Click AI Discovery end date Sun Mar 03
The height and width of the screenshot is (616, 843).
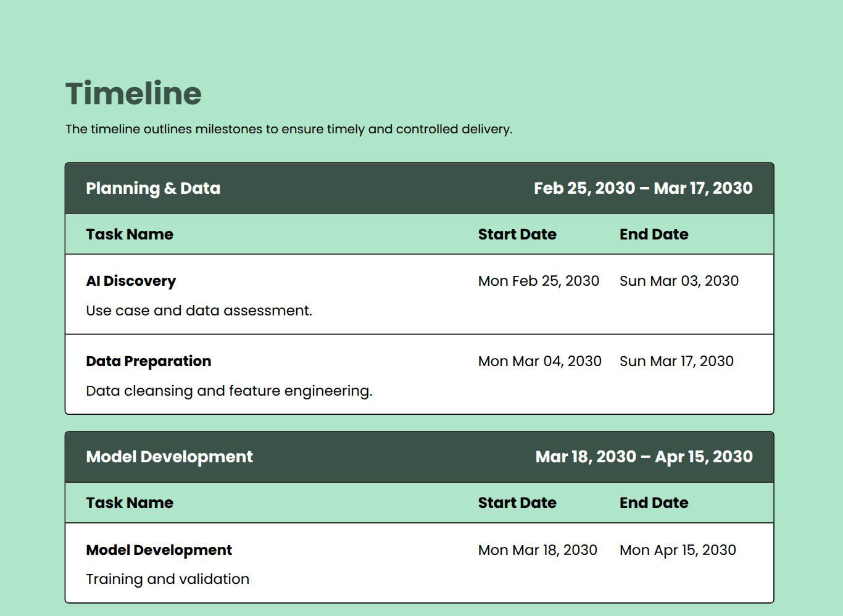click(679, 281)
